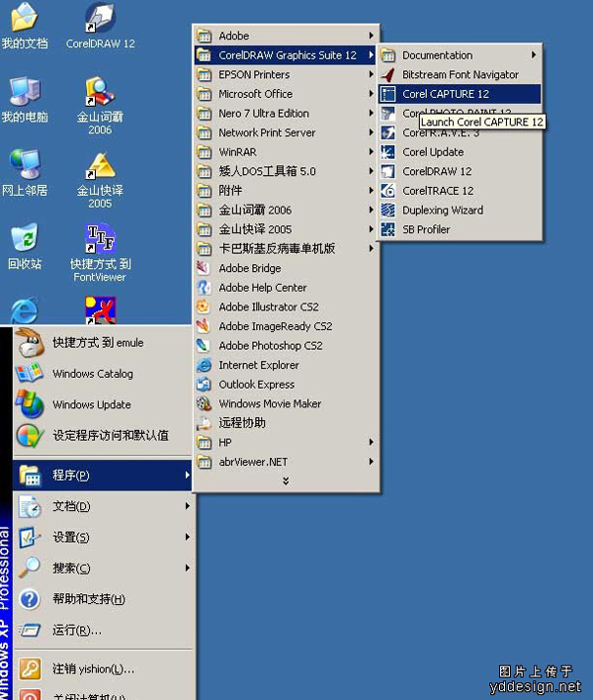This screenshot has width=593, height=700.
Task: Expand the HP folder submenu arrow
Action: [371, 442]
